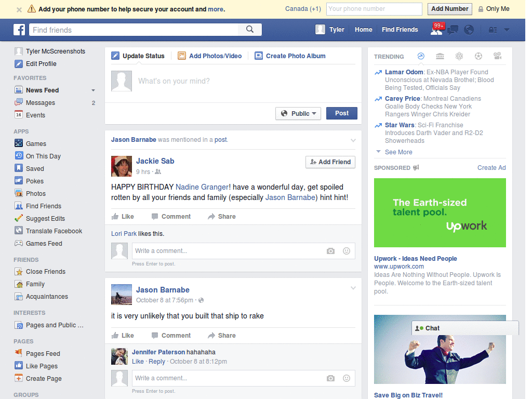Open the Canada (+1) country code selector

(x=303, y=9)
